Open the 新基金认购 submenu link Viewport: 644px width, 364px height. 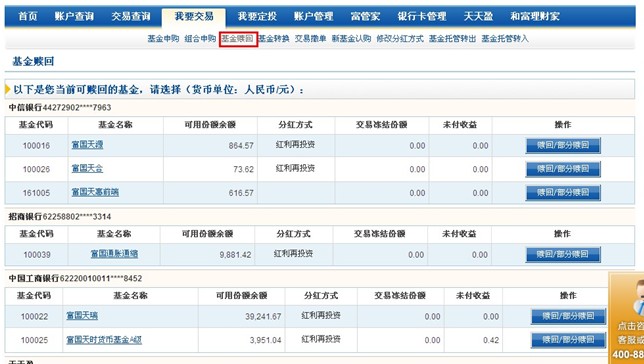(351, 39)
